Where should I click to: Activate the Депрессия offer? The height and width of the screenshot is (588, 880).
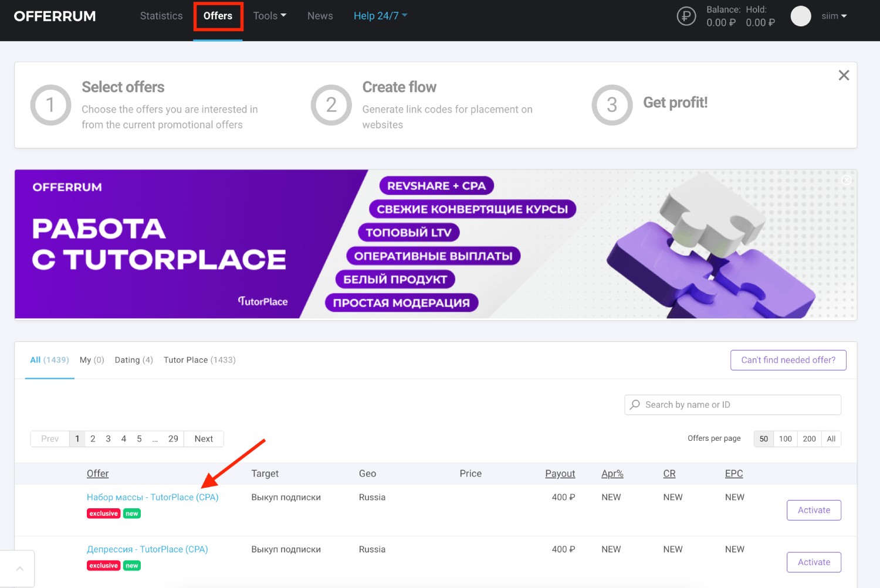(814, 562)
